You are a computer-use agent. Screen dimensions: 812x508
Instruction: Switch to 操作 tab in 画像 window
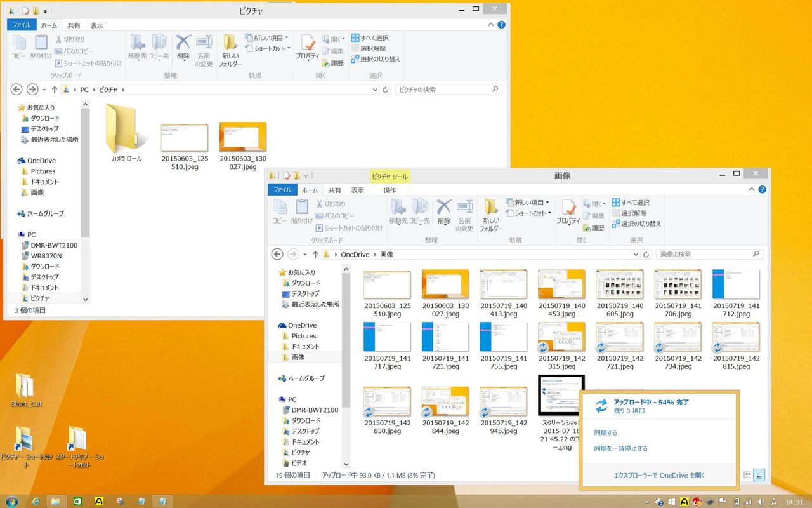pyautogui.click(x=390, y=190)
